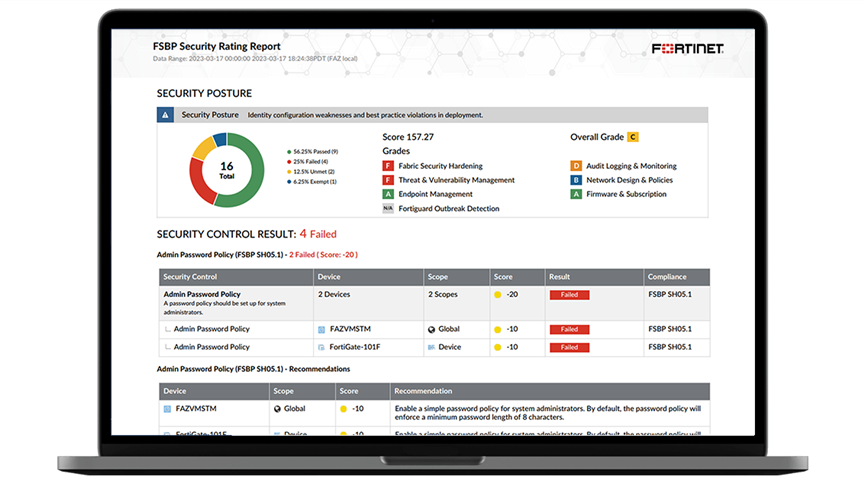Screen dimensions: 864x486
Task: Click the FortiGate-101F device icon in results table
Action: click(321, 347)
